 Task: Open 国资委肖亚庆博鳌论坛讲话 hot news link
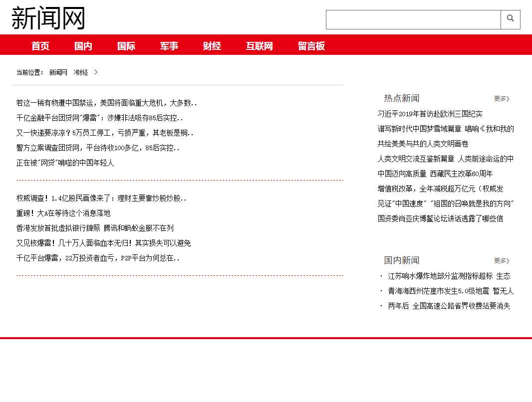(440, 219)
